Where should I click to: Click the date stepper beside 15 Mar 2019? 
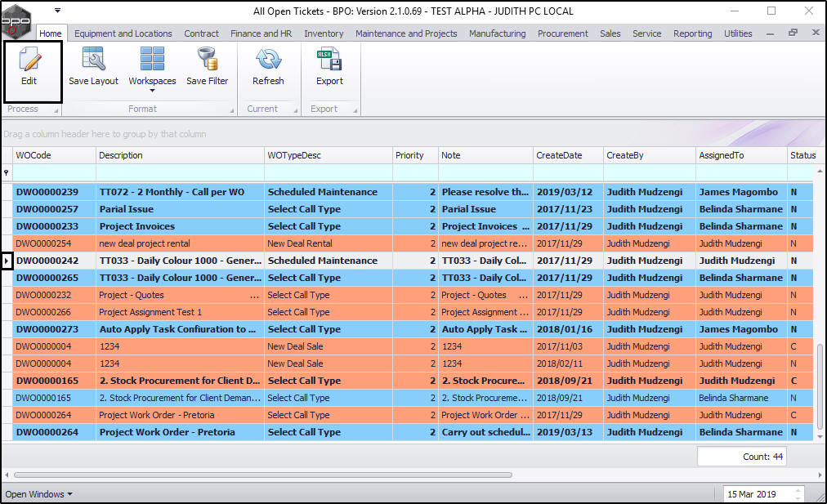798,494
